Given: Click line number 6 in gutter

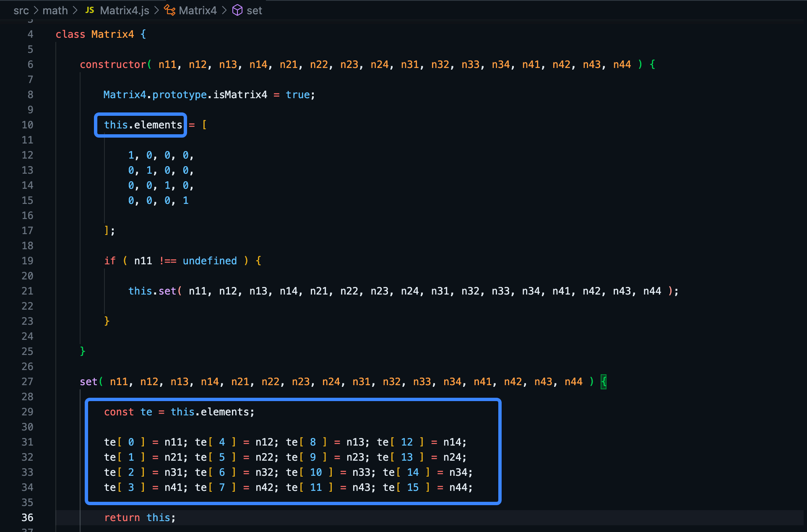Looking at the screenshot, I should pyautogui.click(x=30, y=65).
